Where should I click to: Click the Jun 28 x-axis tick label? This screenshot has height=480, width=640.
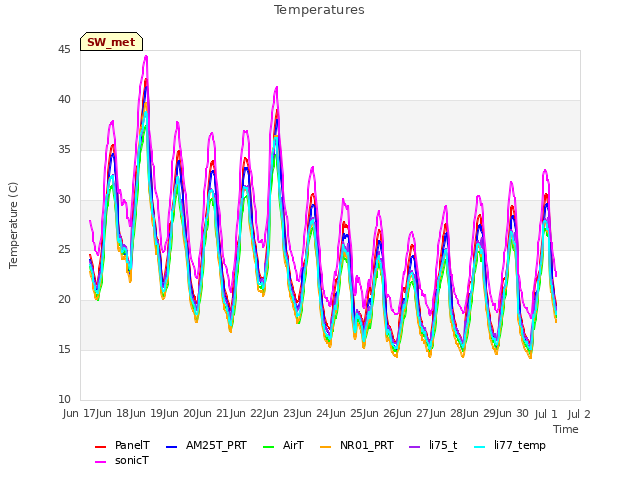click(447, 413)
